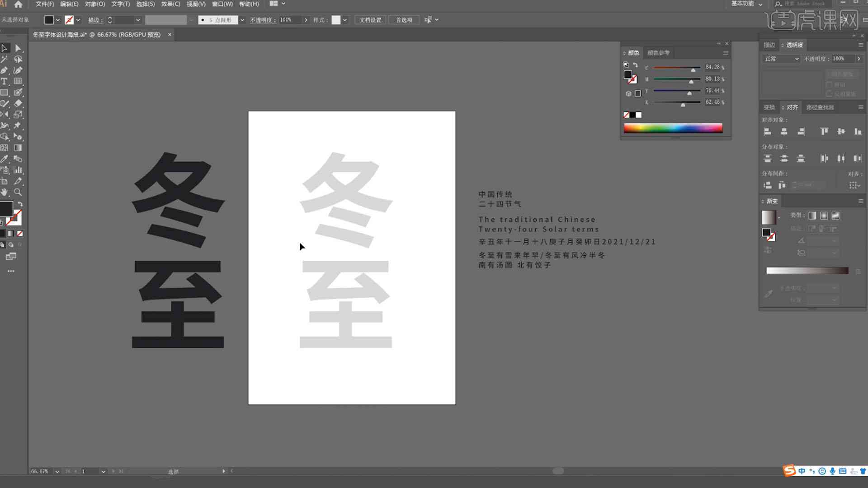Choose linear gradient type
The image size is (868, 488).
[x=812, y=216]
